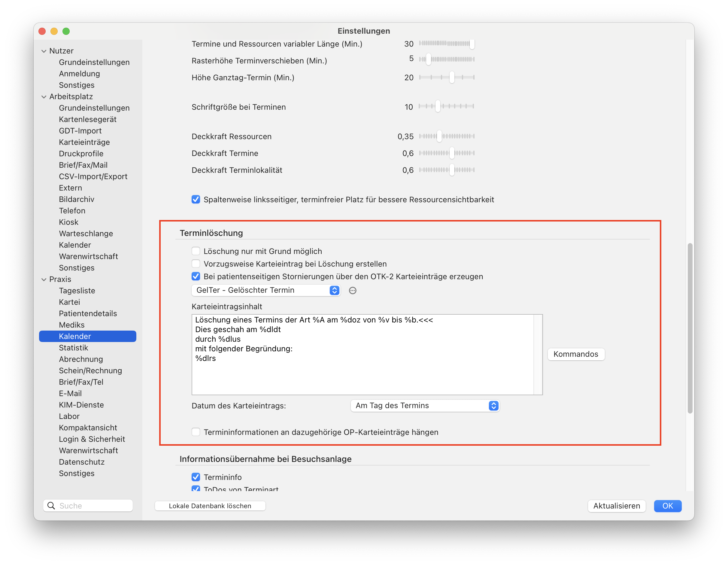Click the Kommandos button
The height and width of the screenshot is (565, 728).
point(576,354)
